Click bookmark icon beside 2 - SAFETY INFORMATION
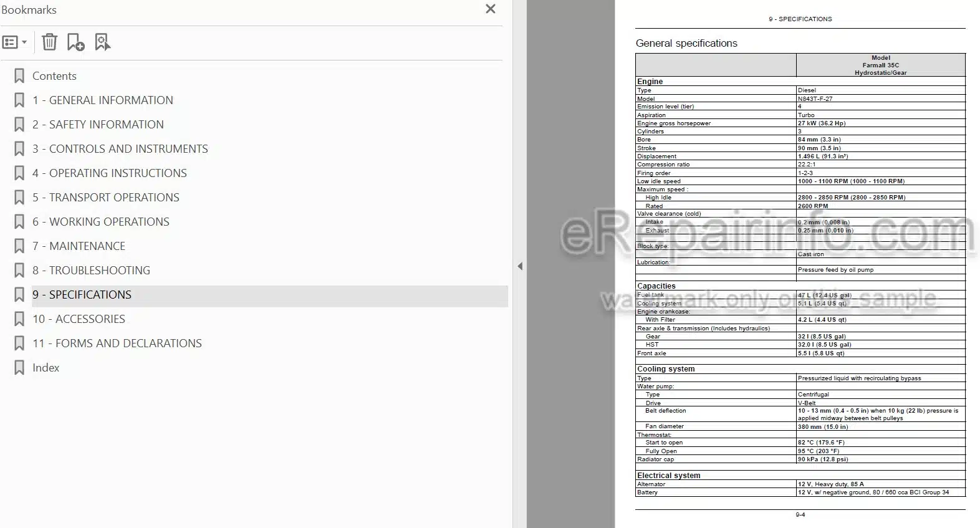This screenshot has width=980, height=528. [19, 125]
